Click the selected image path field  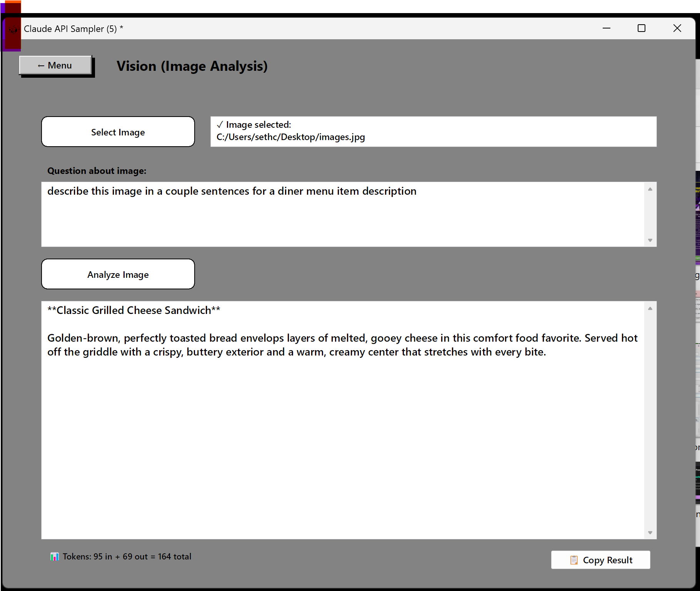coord(433,132)
